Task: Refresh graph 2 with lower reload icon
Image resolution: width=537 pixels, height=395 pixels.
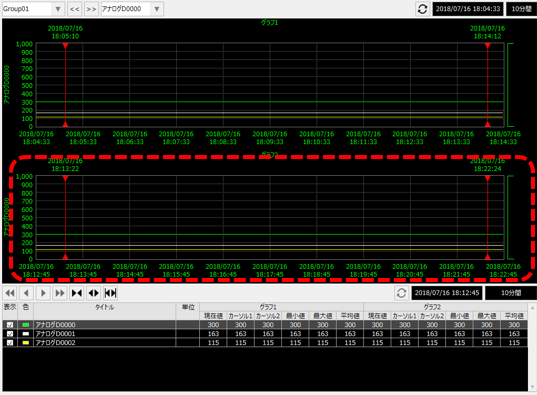Action: point(401,293)
